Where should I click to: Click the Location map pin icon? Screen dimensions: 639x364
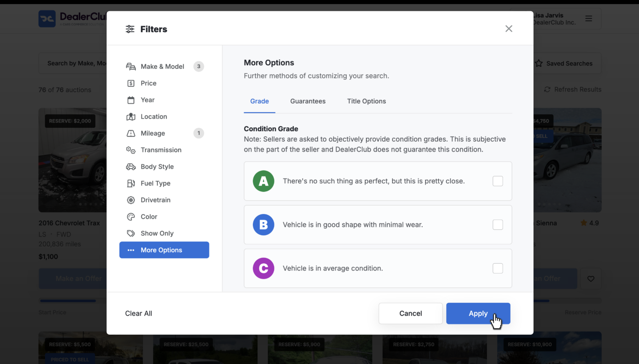[x=131, y=117]
